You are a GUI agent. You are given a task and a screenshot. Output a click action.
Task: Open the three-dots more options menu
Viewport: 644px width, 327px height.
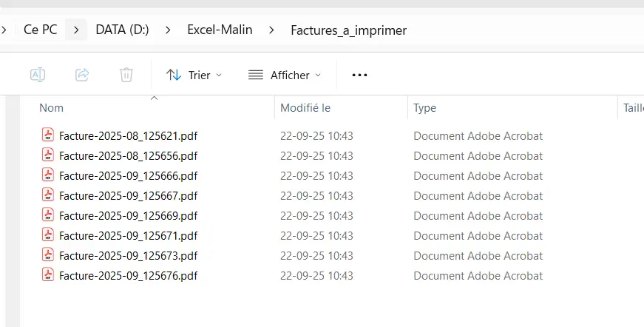359,75
